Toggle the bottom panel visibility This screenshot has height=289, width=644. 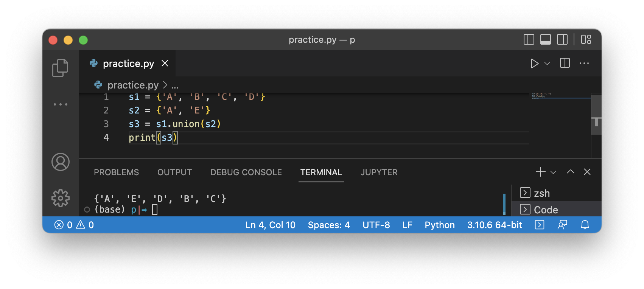(x=545, y=39)
